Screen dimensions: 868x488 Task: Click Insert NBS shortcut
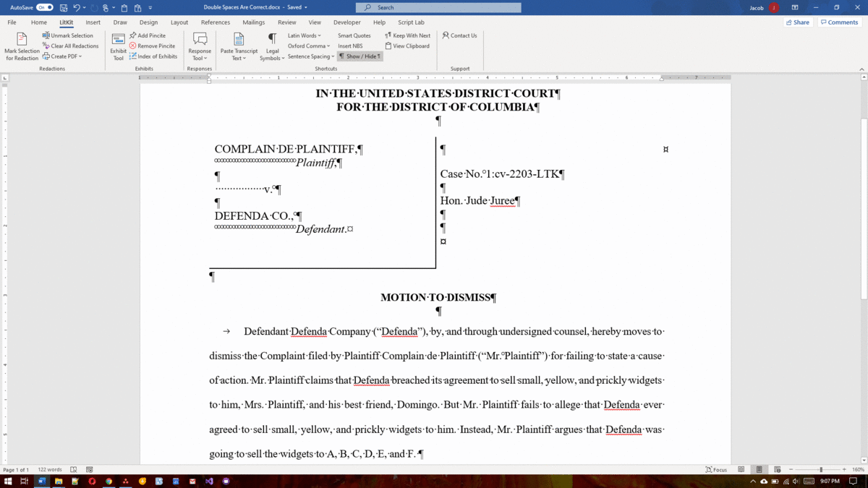click(x=350, y=46)
